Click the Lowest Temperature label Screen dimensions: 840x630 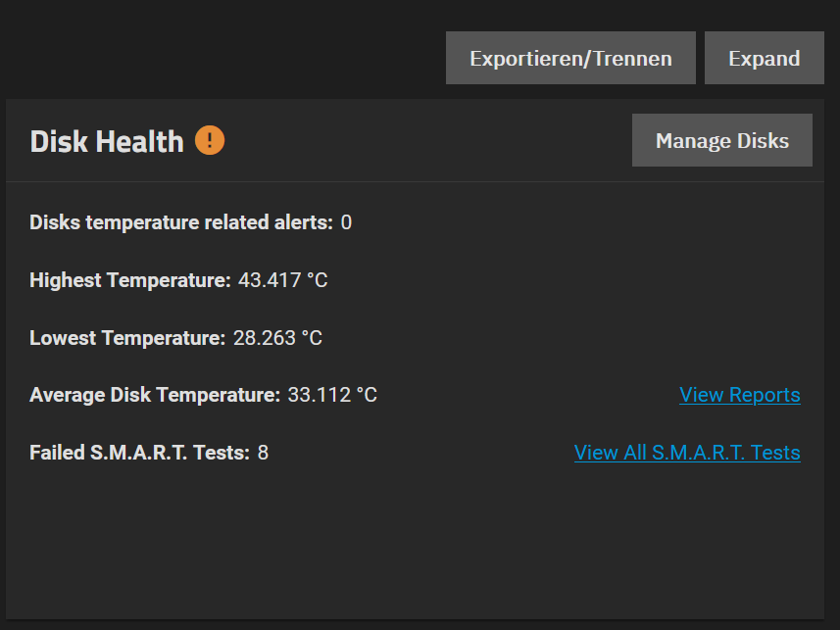(127, 338)
